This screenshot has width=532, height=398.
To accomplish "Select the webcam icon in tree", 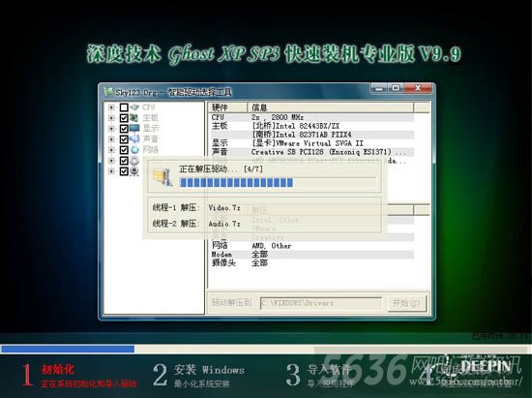I will click(x=134, y=170).
